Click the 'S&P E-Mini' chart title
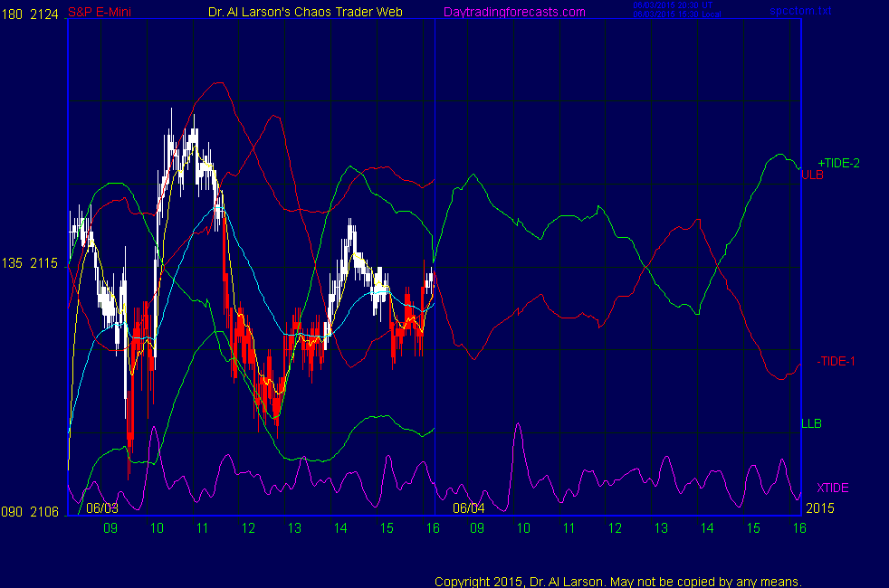Image resolution: width=889 pixels, height=588 pixels. coord(100,12)
